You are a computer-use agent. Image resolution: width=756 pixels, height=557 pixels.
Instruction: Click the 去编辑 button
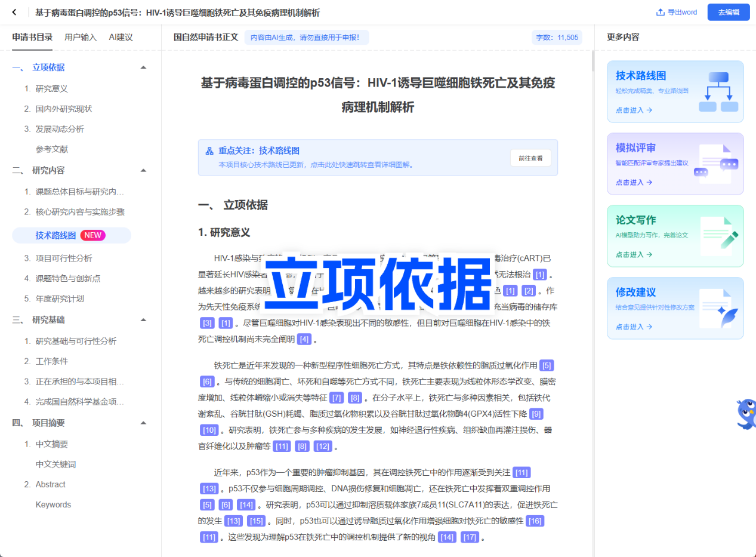pyautogui.click(x=729, y=12)
